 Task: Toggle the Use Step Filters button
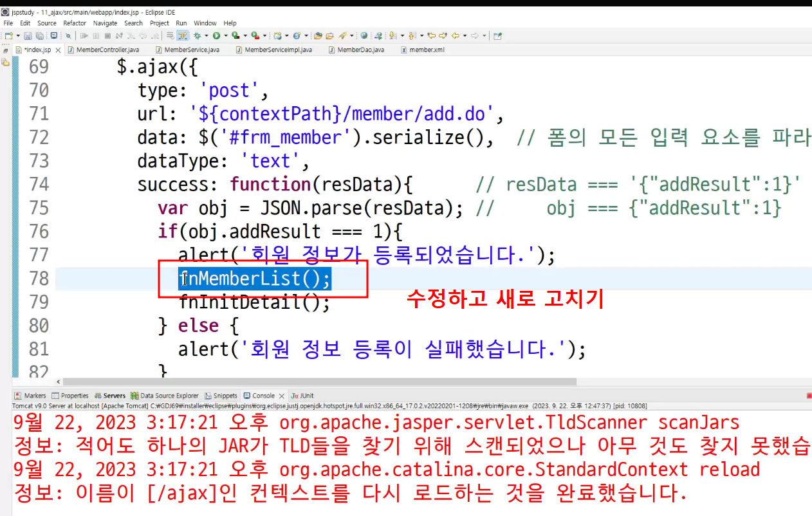[182, 35]
